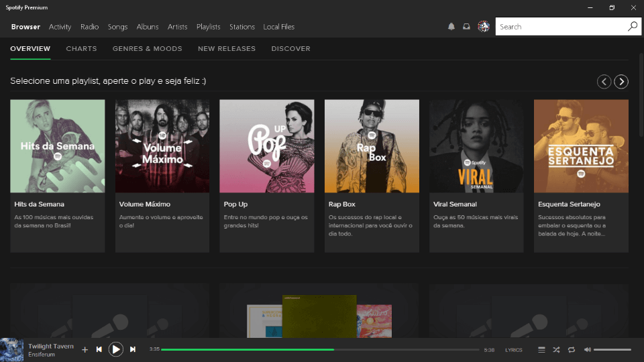The width and height of the screenshot is (644, 362).
Task: Go to Stations
Action: coord(242,27)
